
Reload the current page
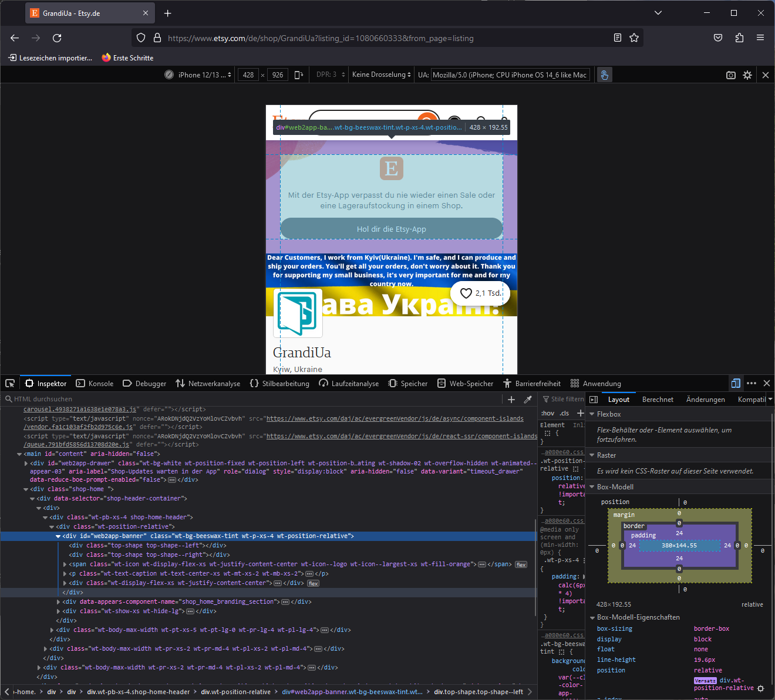pos(57,38)
